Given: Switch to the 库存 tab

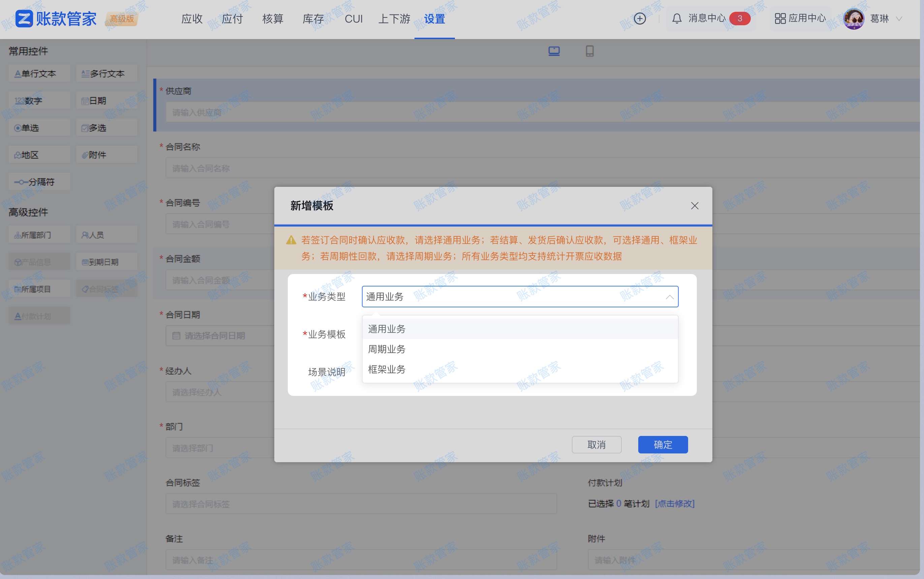Looking at the screenshot, I should tap(313, 19).
